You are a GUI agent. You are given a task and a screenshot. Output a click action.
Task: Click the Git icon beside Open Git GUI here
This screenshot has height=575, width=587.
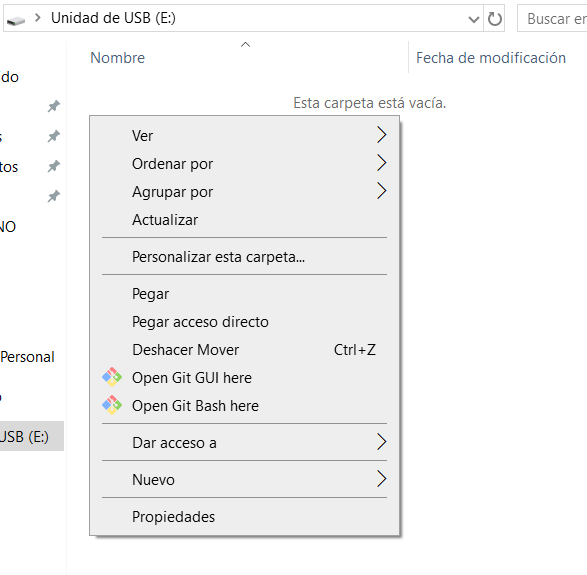click(112, 377)
